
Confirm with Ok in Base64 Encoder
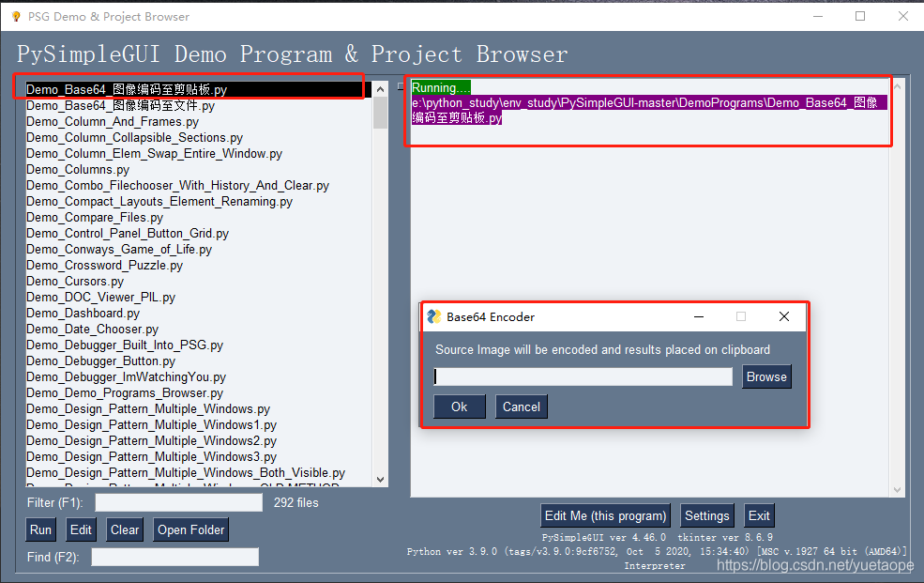460,407
